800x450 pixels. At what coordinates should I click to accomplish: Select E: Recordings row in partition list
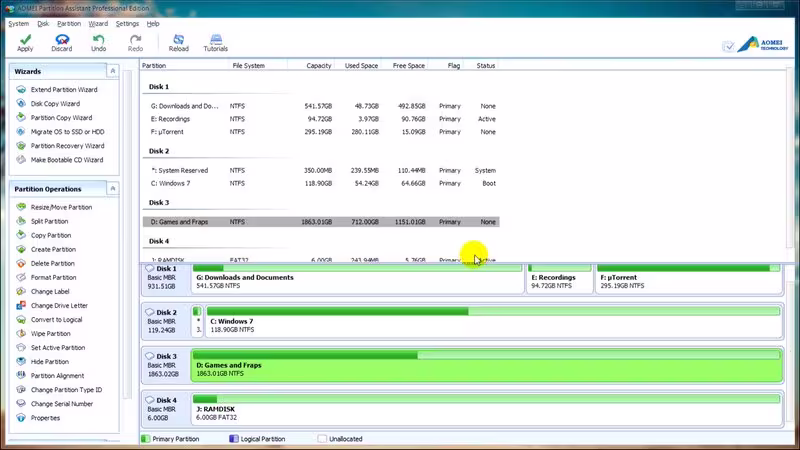click(x=321, y=119)
